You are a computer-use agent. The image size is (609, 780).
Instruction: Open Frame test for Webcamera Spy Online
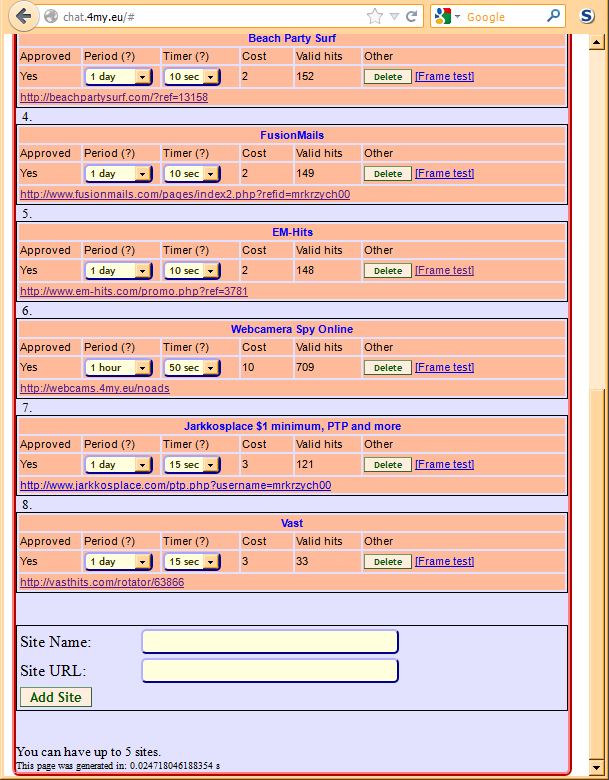click(x=444, y=368)
